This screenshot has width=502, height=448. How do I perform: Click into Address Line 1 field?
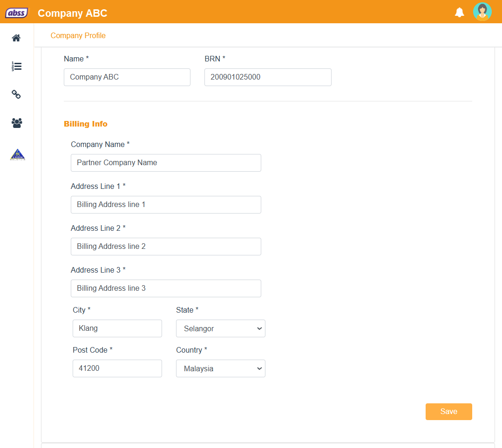tap(166, 205)
